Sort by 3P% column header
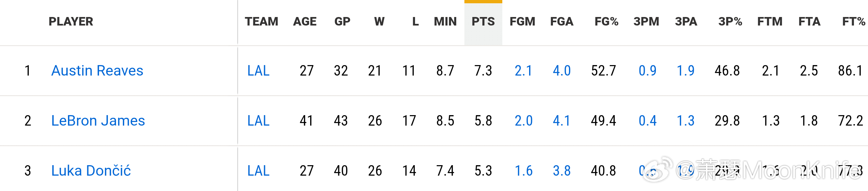Screen dimensions: 868x191 tap(730, 22)
